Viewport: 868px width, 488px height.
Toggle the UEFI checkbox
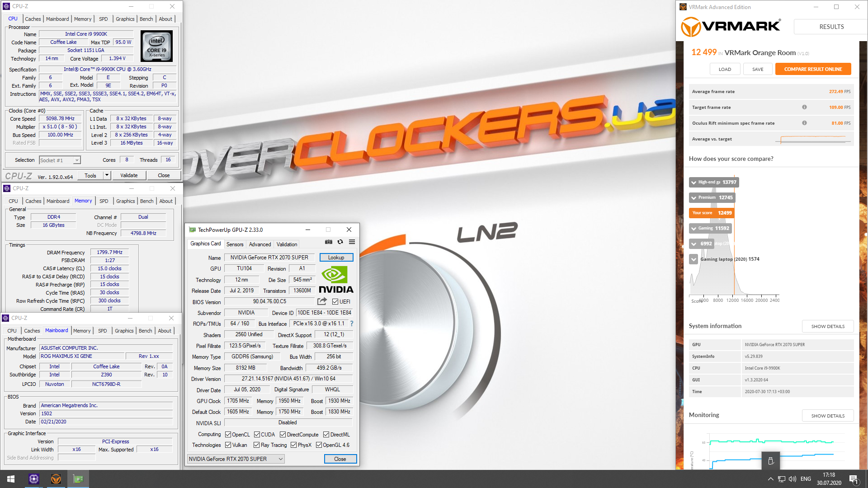(335, 302)
